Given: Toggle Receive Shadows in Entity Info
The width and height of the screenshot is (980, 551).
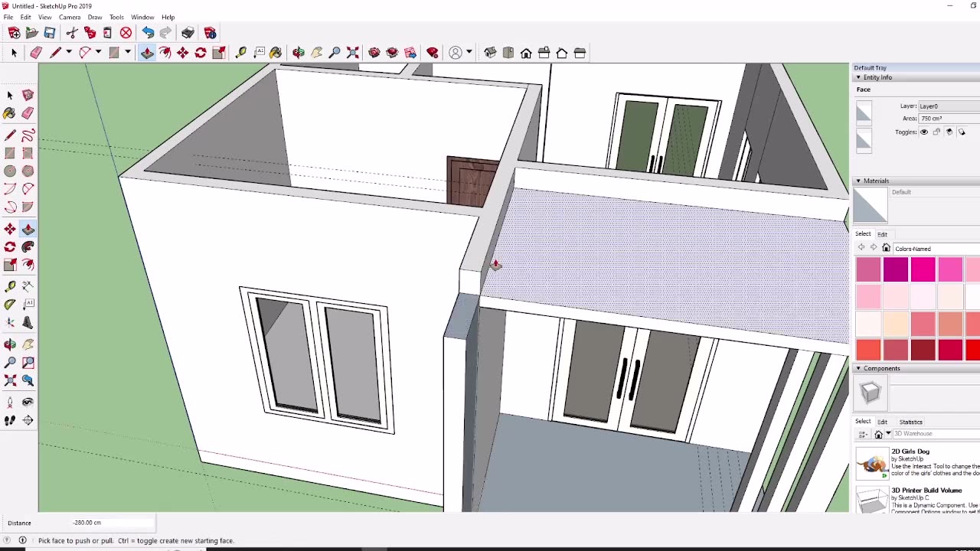Looking at the screenshot, I should coord(949,132).
